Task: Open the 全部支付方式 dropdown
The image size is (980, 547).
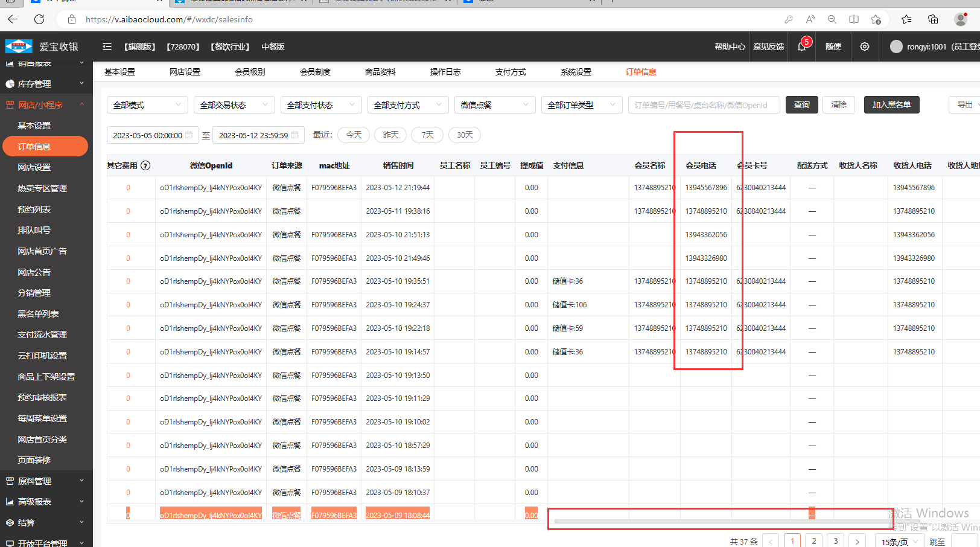Action: coord(408,105)
